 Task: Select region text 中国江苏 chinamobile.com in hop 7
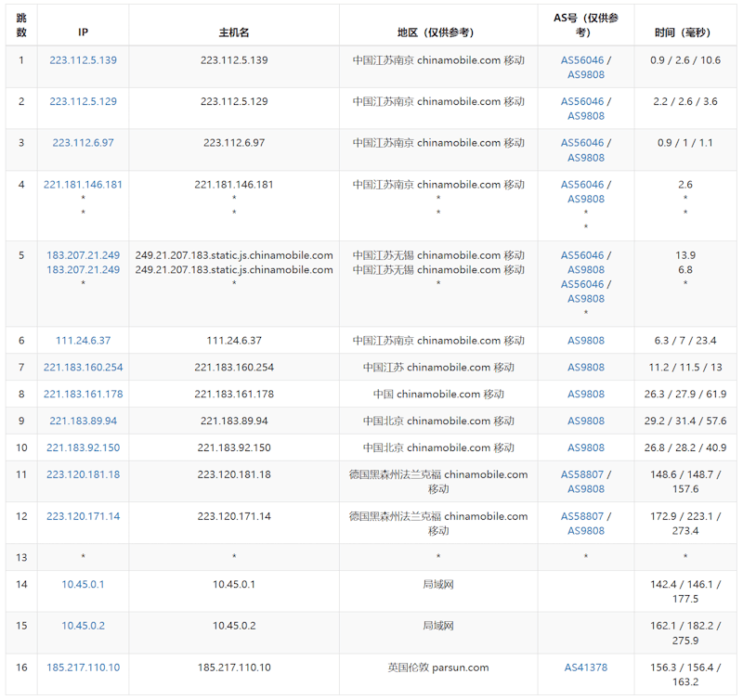coord(426,367)
